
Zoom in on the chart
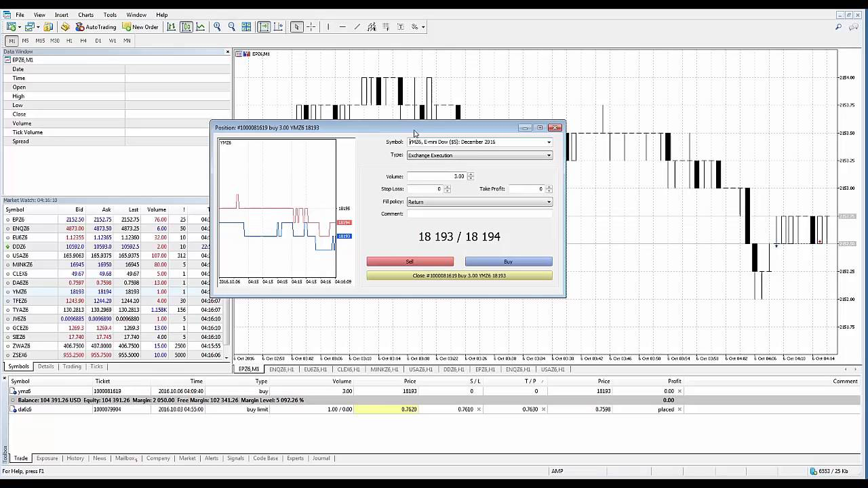click(x=217, y=27)
